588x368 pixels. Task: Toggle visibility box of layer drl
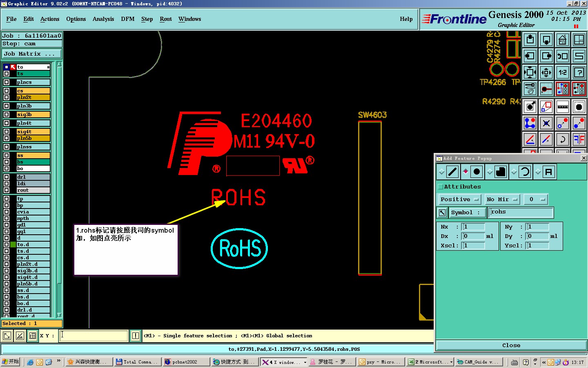pyautogui.click(x=7, y=177)
